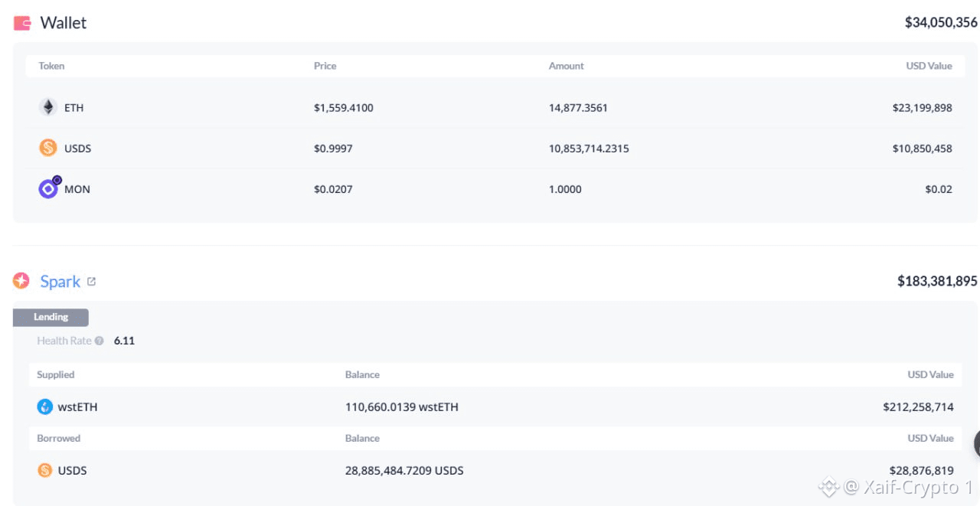Click the Supplied header label
This screenshot has width=980, height=506.
tap(56, 374)
